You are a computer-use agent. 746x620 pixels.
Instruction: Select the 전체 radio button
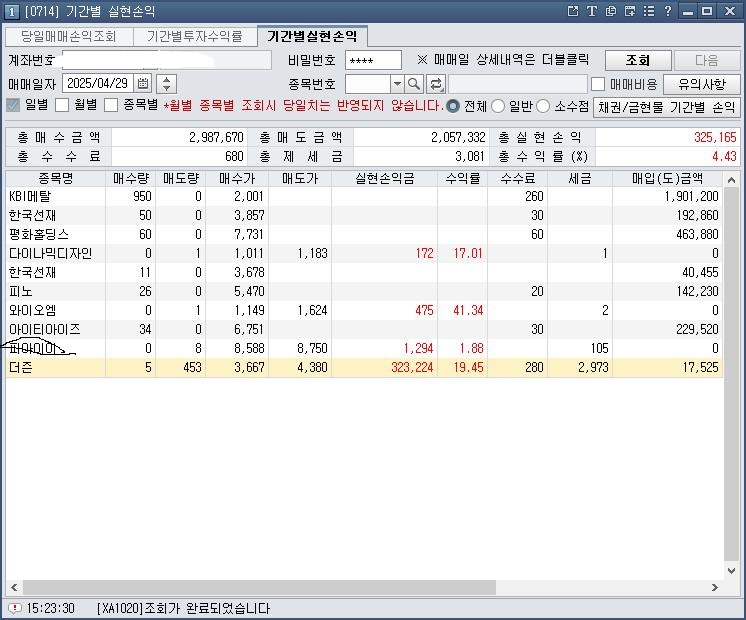[x=453, y=106]
